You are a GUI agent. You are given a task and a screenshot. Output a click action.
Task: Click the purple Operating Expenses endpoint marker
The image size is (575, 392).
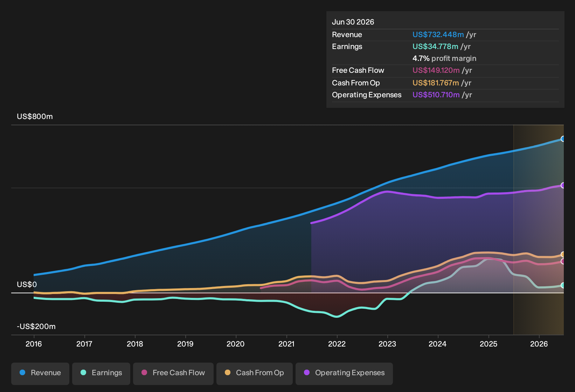[563, 185]
